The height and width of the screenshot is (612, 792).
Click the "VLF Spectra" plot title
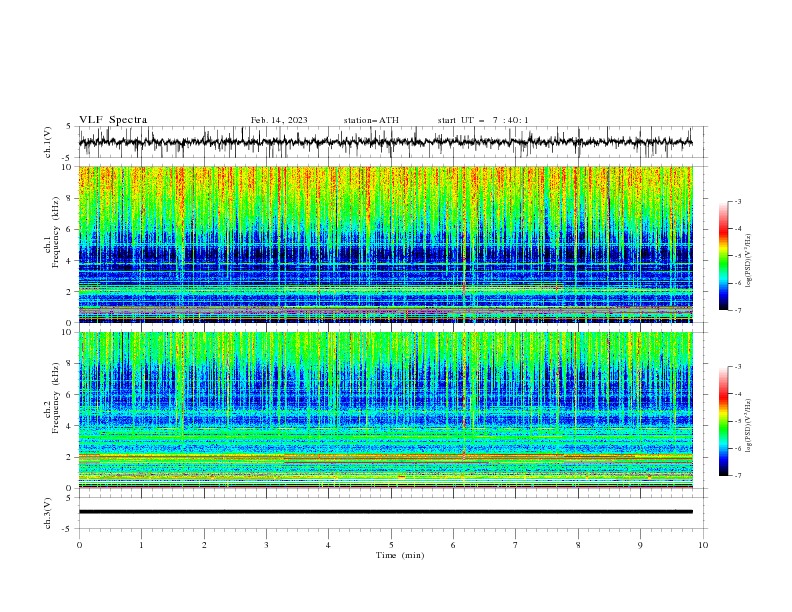[113, 120]
